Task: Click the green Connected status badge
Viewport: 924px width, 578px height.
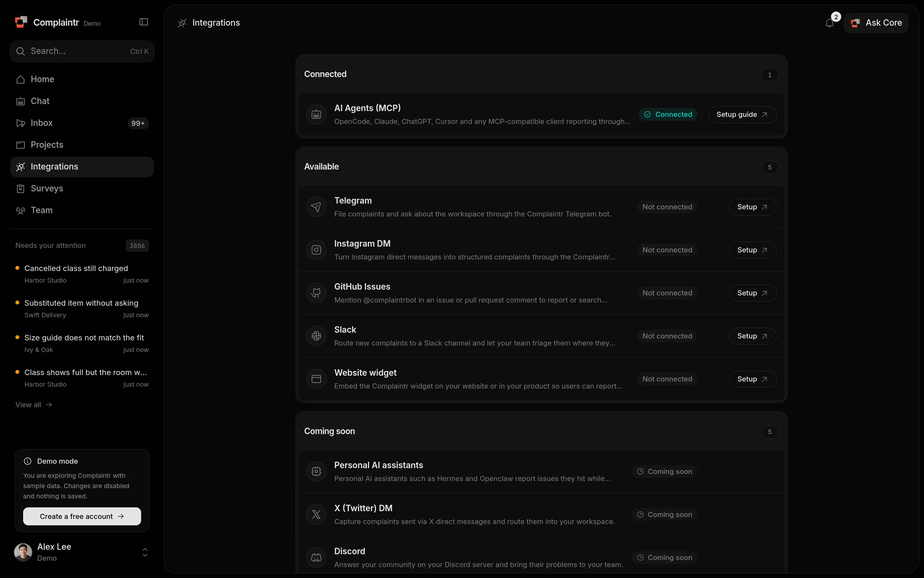Action: [668, 114]
